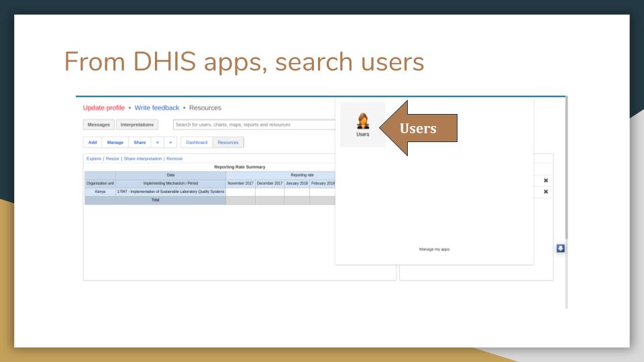Click the Share dashboard button
644x362 pixels.
coord(140,142)
